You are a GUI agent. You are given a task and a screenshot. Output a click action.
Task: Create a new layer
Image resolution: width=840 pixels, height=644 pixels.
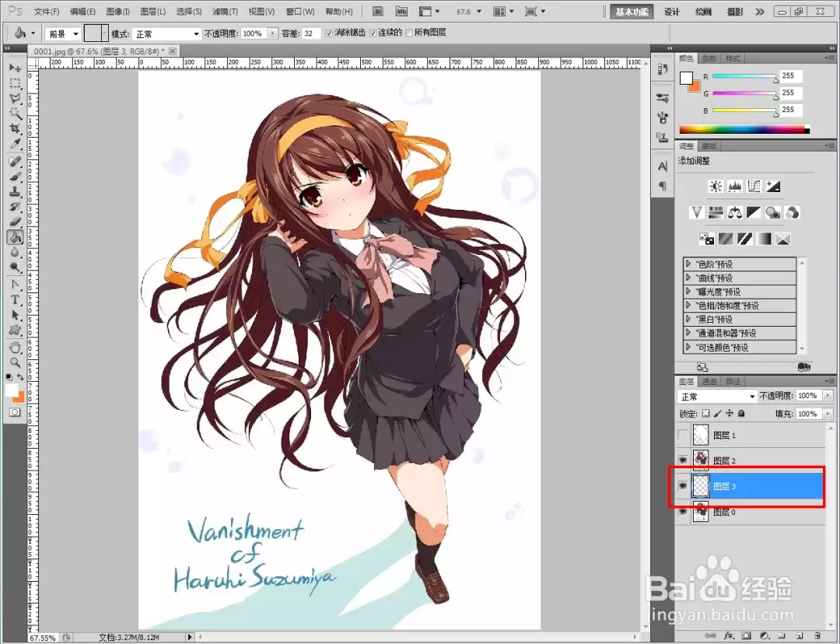800,635
